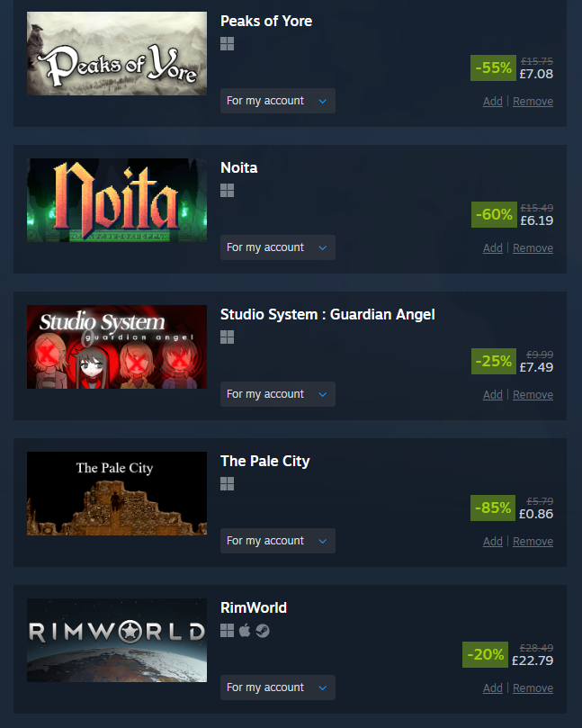Expand Noita's For my account dropdown
The height and width of the screenshot is (728, 582).
278,247
